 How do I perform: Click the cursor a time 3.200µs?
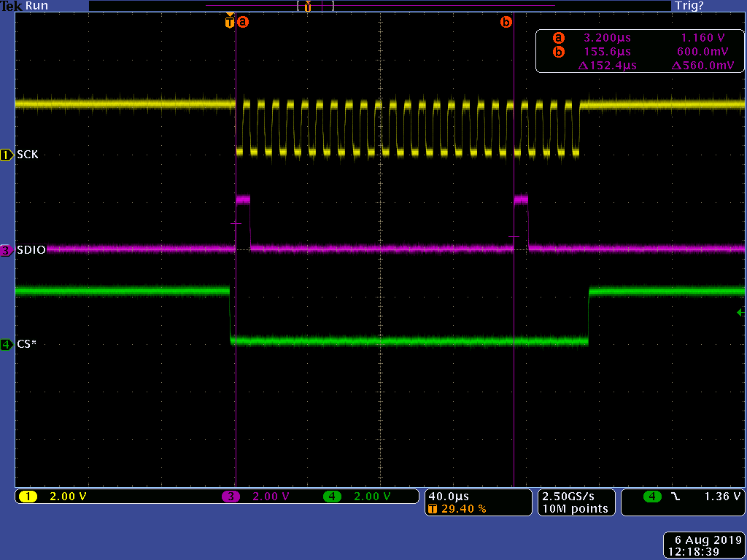click(607, 38)
